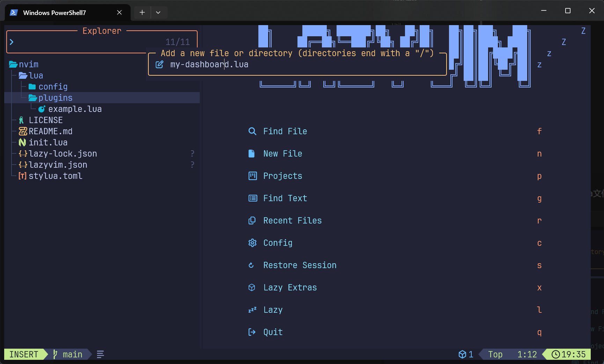The width and height of the screenshot is (604, 364).
Task: Click the Restore Session refresh icon
Action: pyautogui.click(x=251, y=265)
